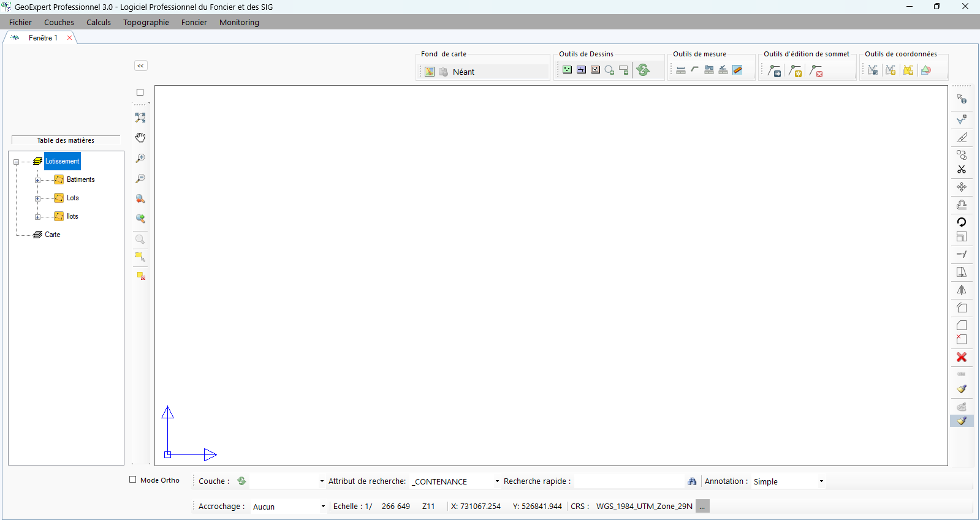This screenshot has width=980, height=520.
Task: Click the scissors cut tool
Action: [962, 170]
